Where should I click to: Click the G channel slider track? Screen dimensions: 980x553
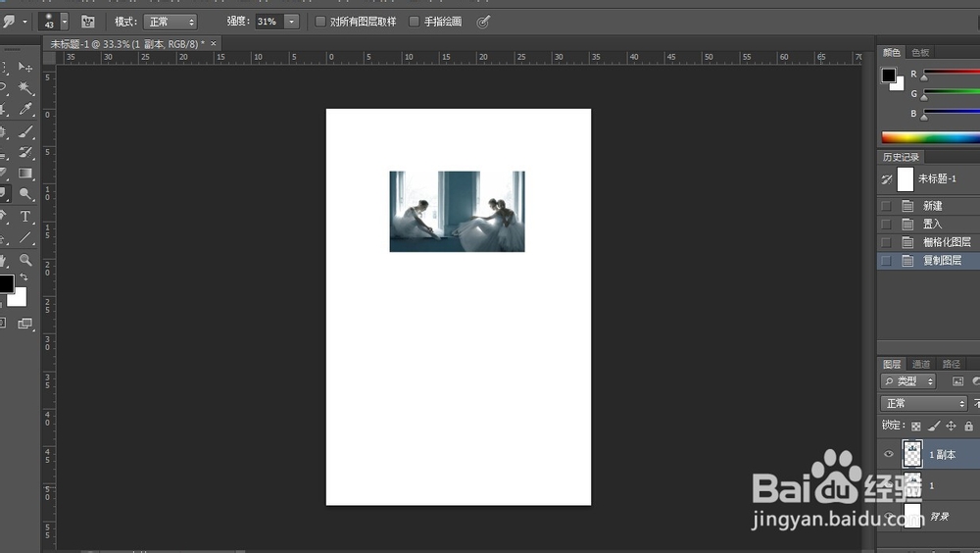952,92
